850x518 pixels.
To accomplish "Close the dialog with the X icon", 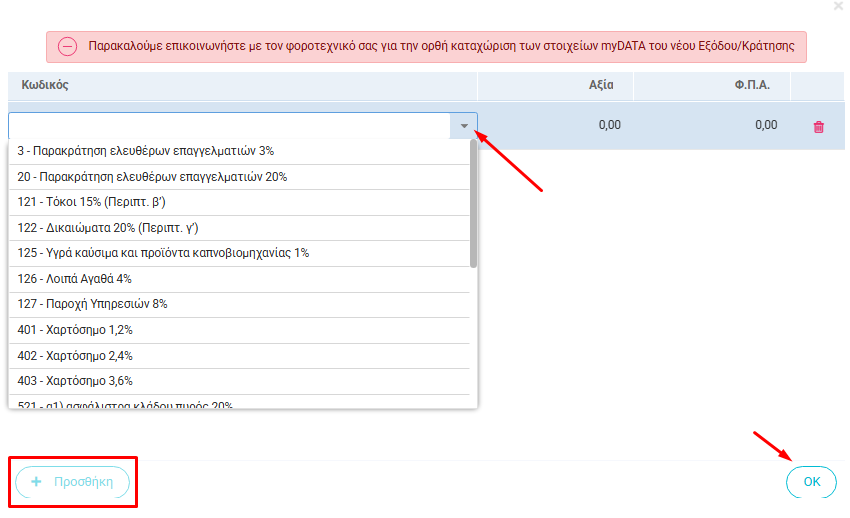I will (838, 6).
